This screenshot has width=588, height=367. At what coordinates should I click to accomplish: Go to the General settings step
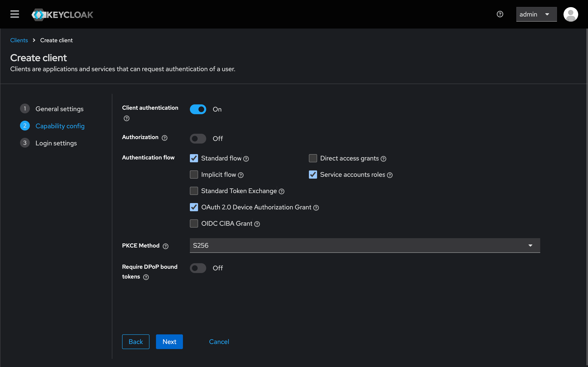[x=59, y=109]
